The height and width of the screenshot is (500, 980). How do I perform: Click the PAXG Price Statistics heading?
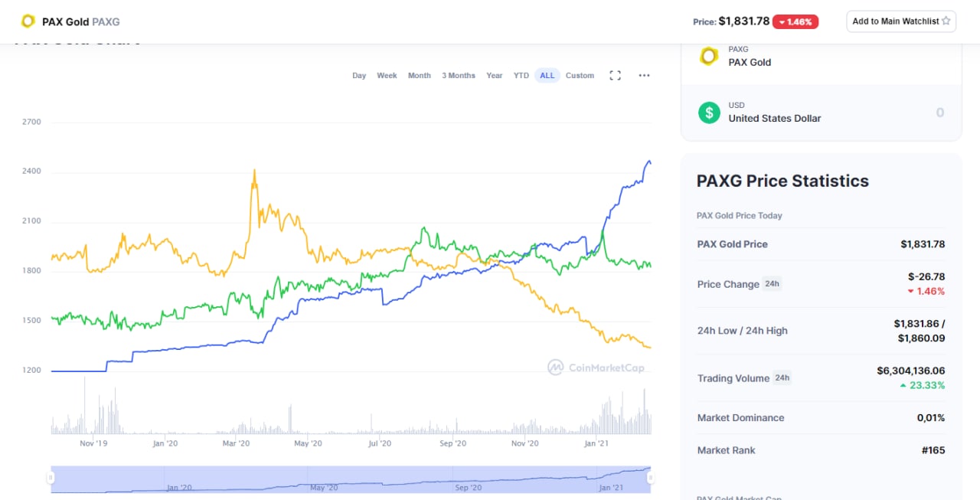click(x=782, y=181)
